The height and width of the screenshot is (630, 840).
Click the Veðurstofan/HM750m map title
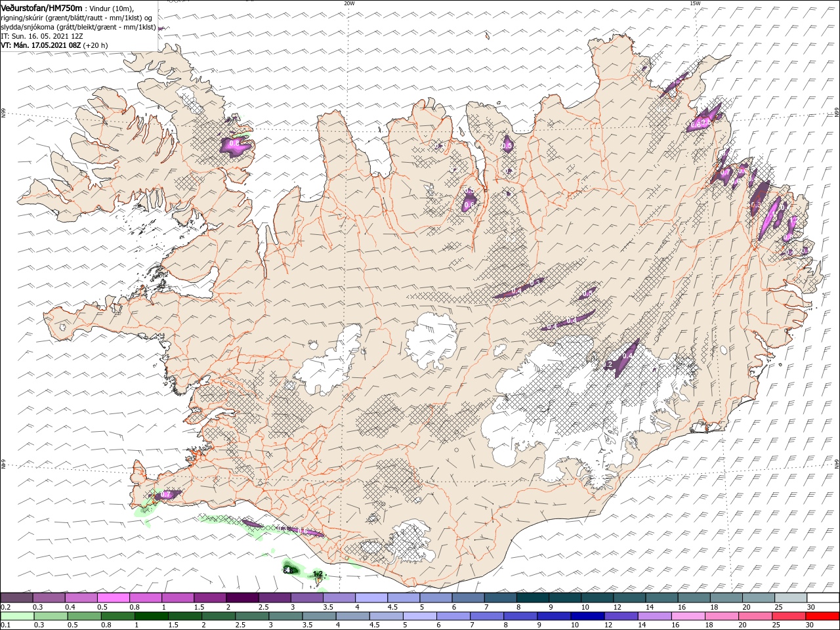click(x=42, y=7)
